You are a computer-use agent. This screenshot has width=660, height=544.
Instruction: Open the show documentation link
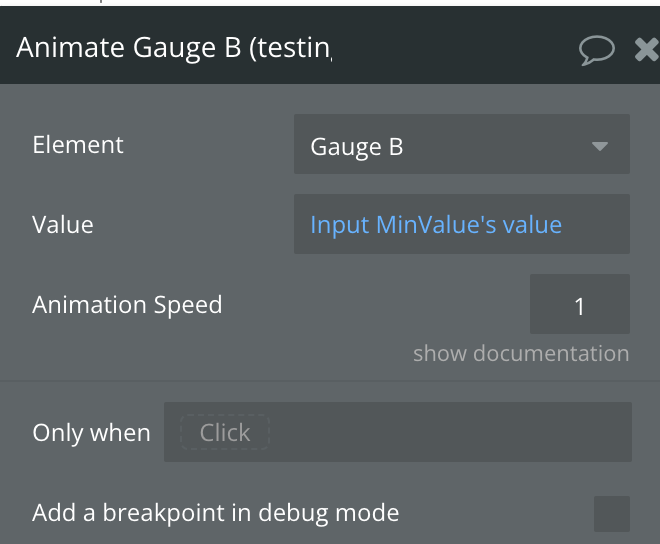(x=521, y=353)
